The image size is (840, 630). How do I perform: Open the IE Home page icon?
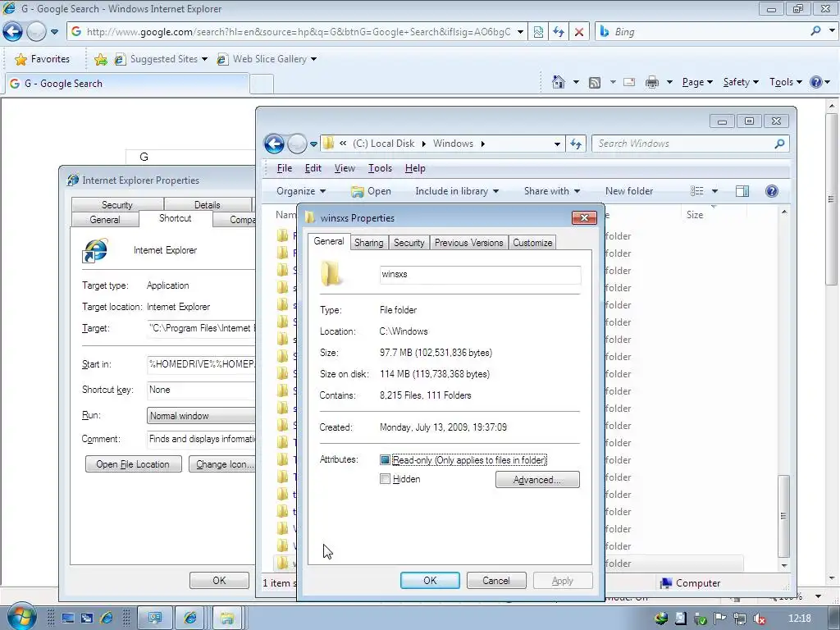coord(558,82)
